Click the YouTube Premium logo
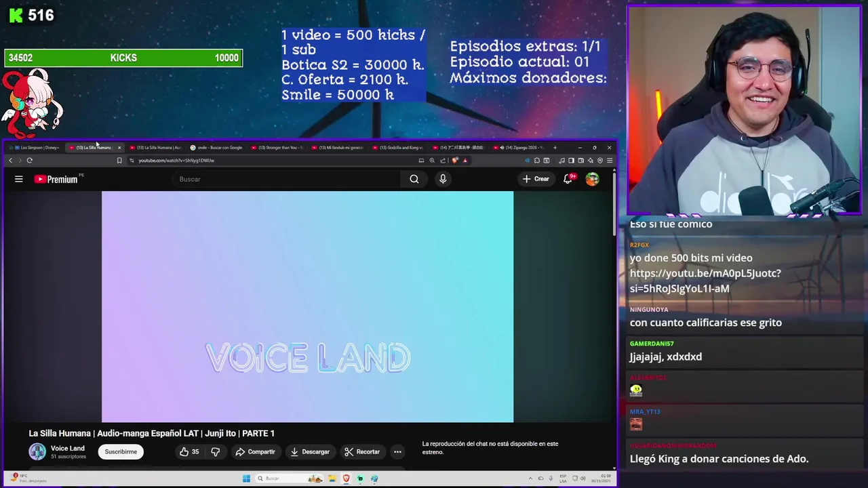The height and width of the screenshot is (488, 868). click(x=56, y=179)
